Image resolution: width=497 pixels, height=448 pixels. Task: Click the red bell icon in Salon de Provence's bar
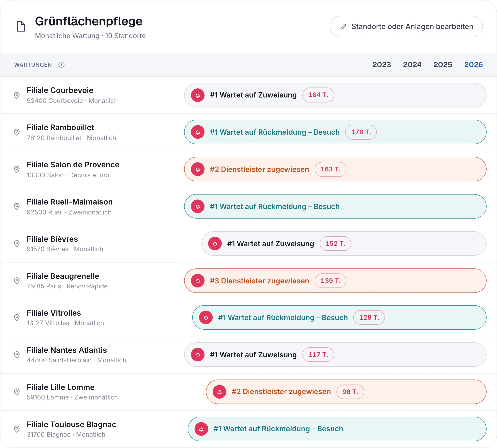[x=198, y=170]
